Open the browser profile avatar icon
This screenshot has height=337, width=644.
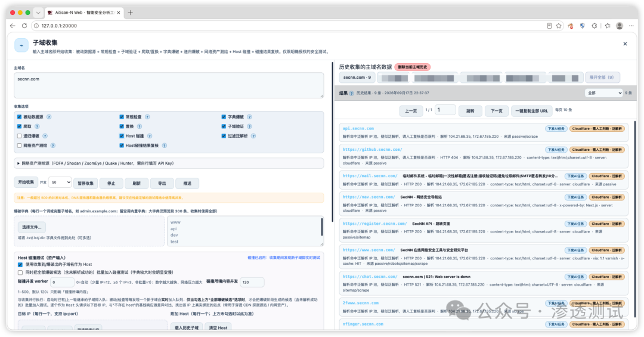(x=620, y=26)
